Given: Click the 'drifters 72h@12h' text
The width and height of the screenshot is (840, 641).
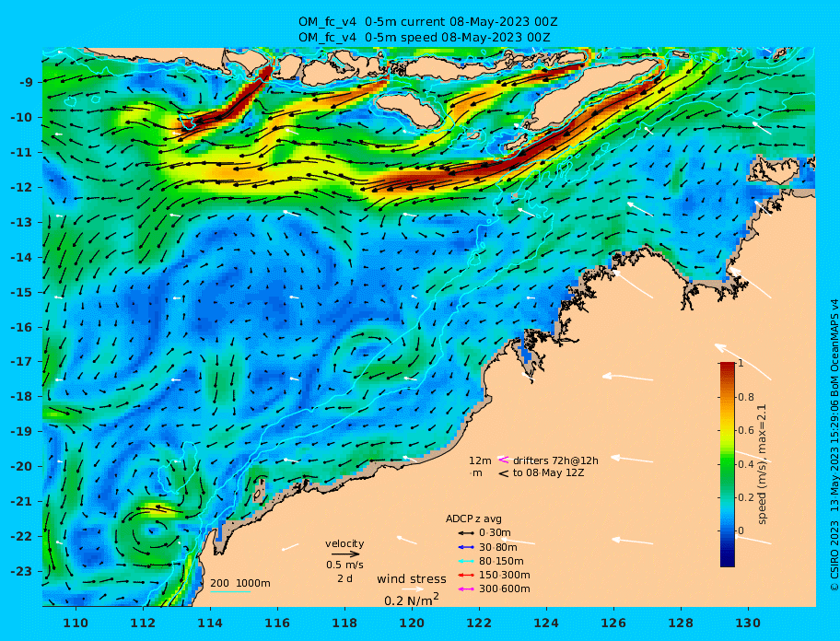Looking at the screenshot, I should click(x=555, y=460).
